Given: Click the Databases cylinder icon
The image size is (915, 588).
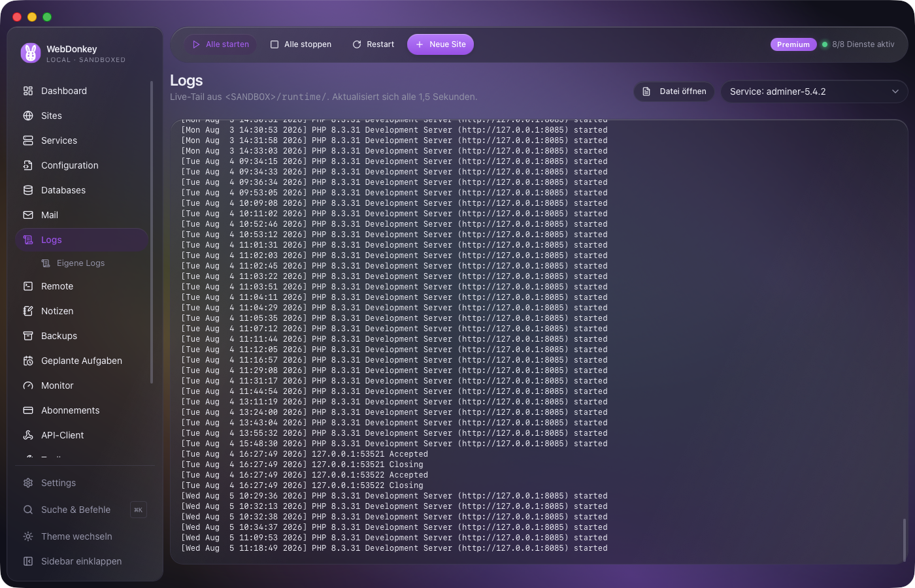Looking at the screenshot, I should pos(28,190).
